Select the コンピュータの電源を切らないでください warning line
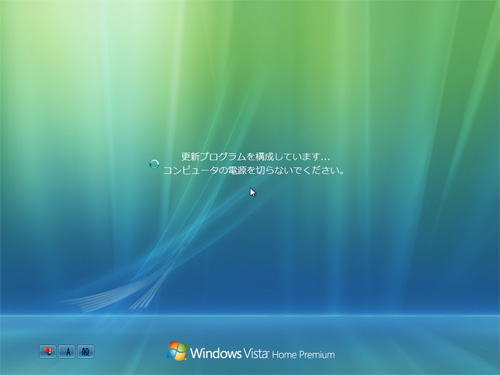The height and width of the screenshot is (375, 500). pos(253,171)
